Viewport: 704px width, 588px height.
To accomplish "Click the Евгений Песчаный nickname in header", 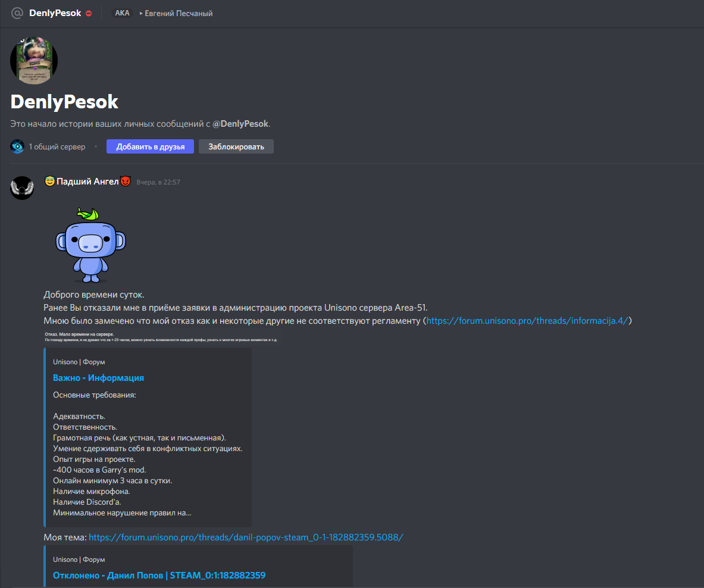I will (x=179, y=13).
